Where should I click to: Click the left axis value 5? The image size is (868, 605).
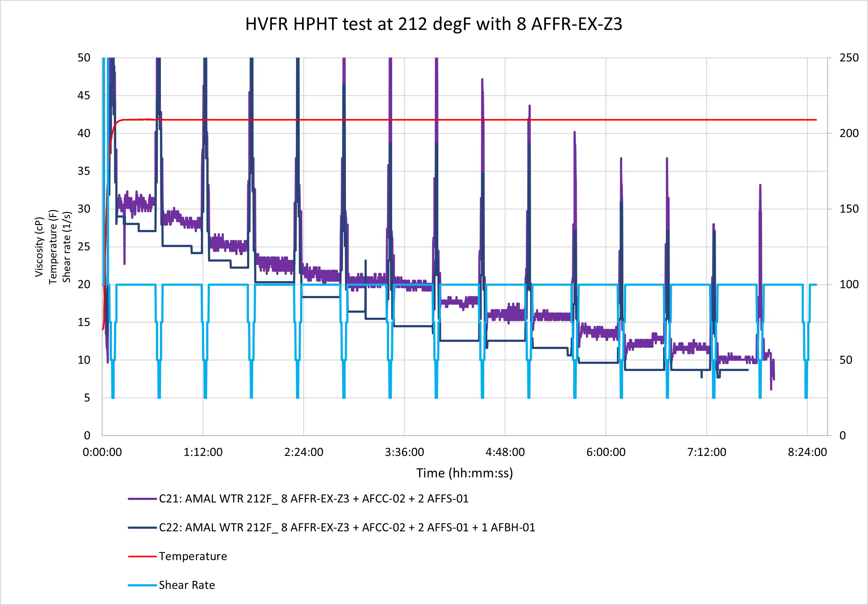tap(87, 398)
